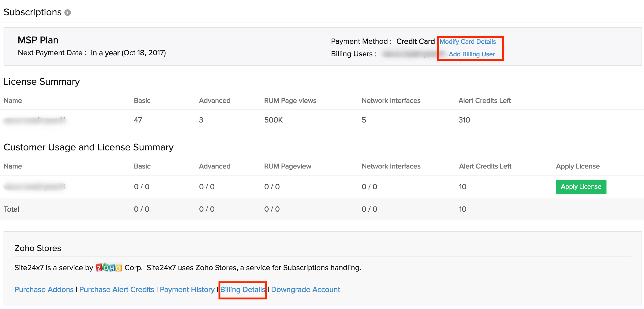The height and width of the screenshot is (309, 644).
Task: Click the Alert Credits Left header
Action: click(485, 100)
